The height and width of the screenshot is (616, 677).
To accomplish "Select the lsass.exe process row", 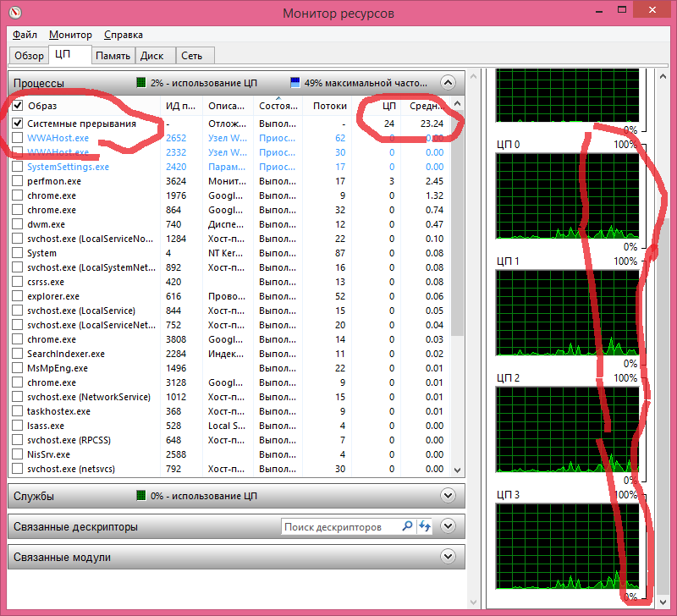I will point(229,426).
